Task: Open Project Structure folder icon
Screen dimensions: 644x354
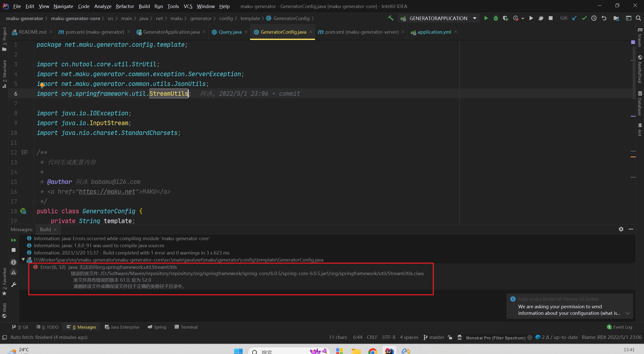Action: click(616, 18)
